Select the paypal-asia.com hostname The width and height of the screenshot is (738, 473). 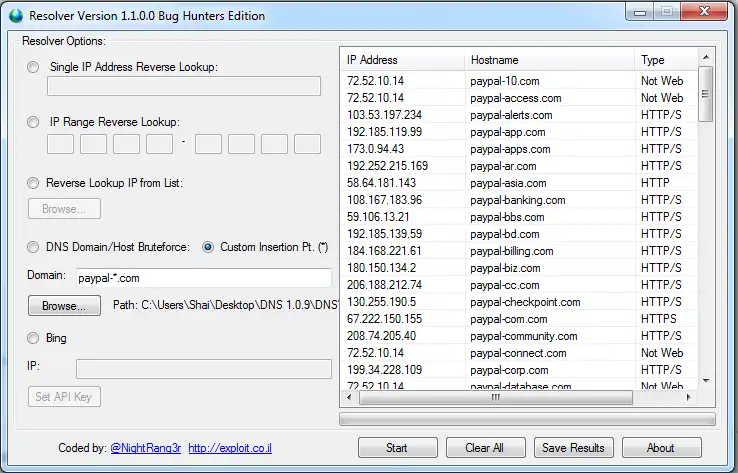click(508, 183)
